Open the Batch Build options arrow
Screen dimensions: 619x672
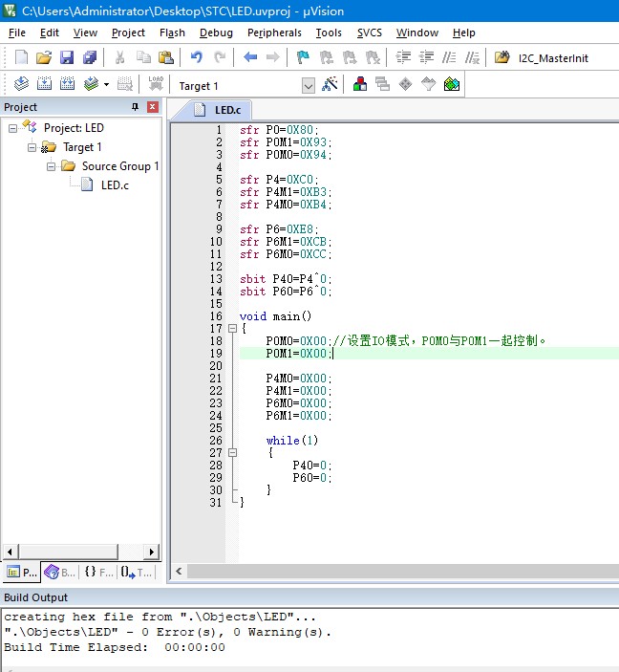(x=106, y=84)
